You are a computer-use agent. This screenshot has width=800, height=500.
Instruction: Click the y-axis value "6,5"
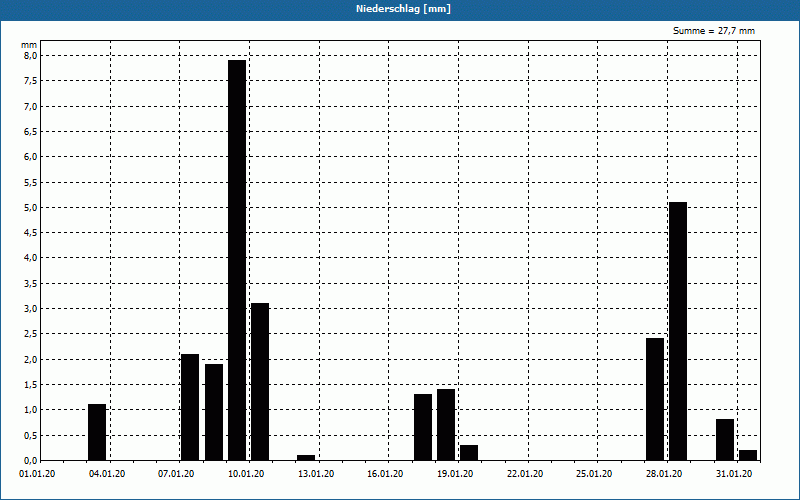point(30,132)
